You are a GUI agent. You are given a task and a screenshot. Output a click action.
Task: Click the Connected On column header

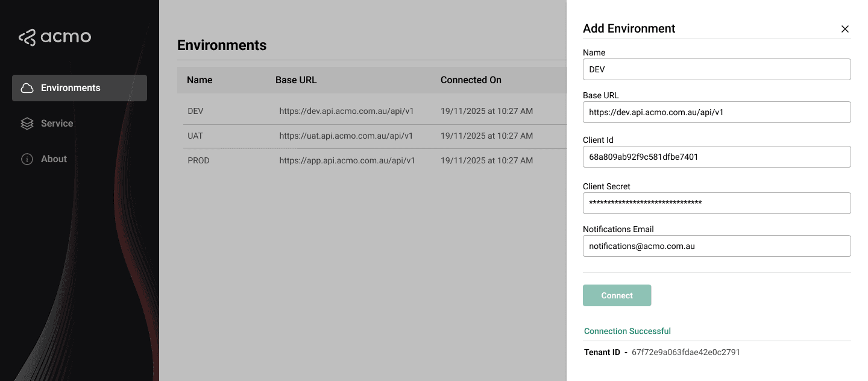(470, 80)
